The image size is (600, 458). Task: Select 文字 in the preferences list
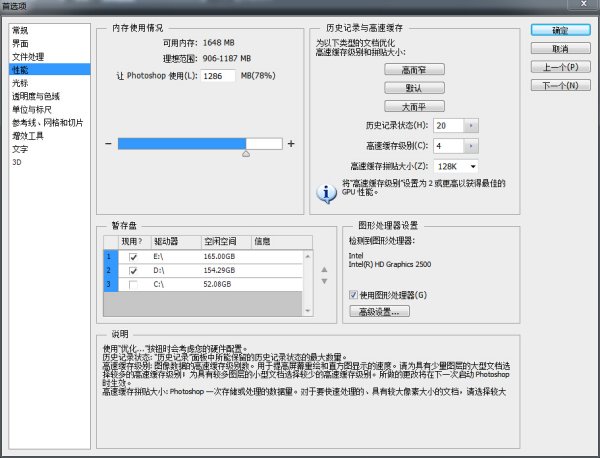49,149
